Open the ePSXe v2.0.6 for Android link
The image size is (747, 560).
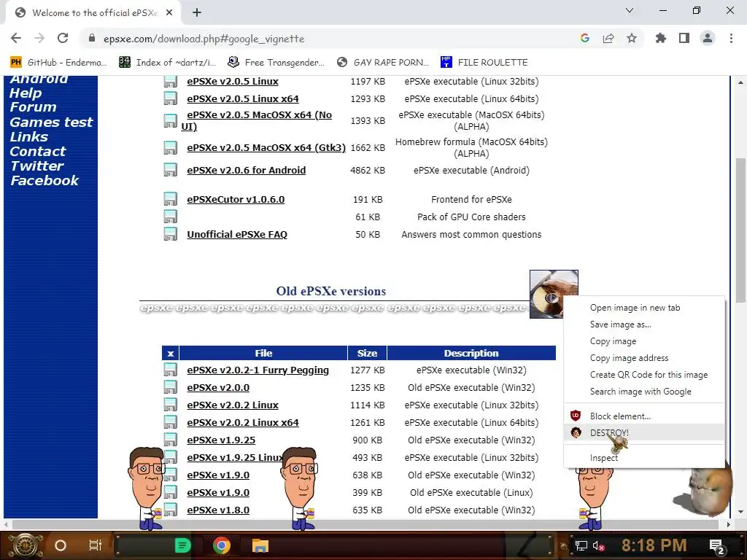247,170
